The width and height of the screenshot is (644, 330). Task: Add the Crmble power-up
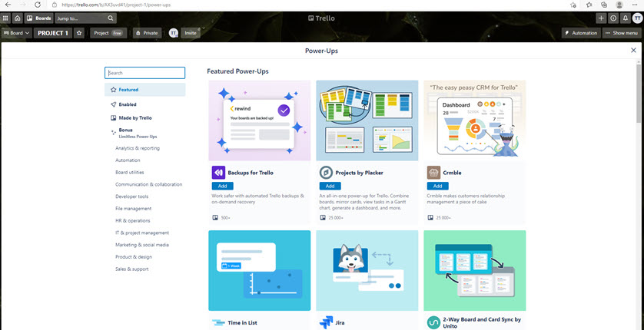438,186
